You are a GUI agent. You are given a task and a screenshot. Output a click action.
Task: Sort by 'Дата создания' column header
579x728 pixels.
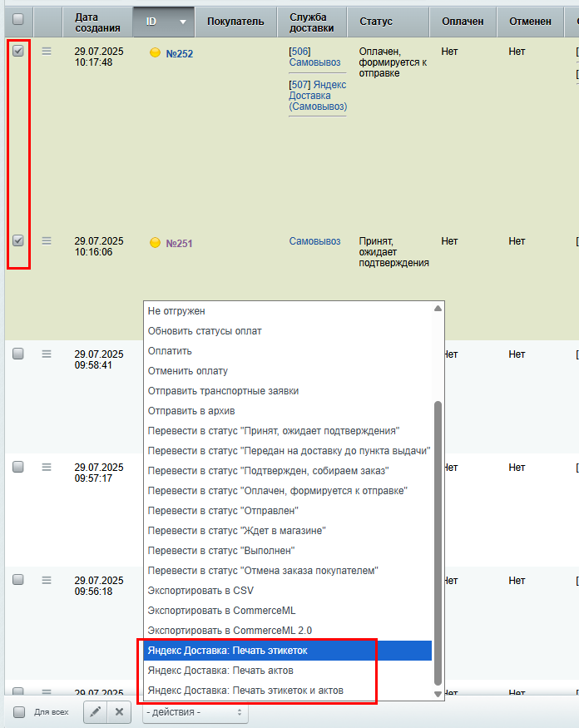tap(97, 22)
